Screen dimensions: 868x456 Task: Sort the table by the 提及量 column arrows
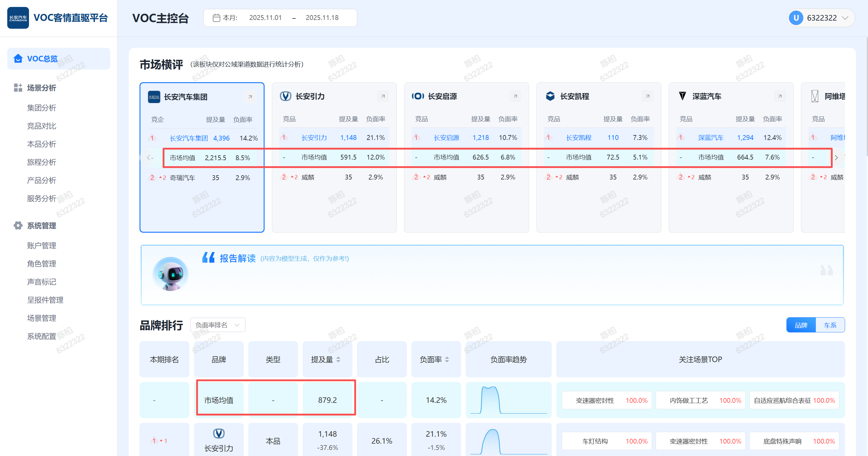(x=338, y=360)
